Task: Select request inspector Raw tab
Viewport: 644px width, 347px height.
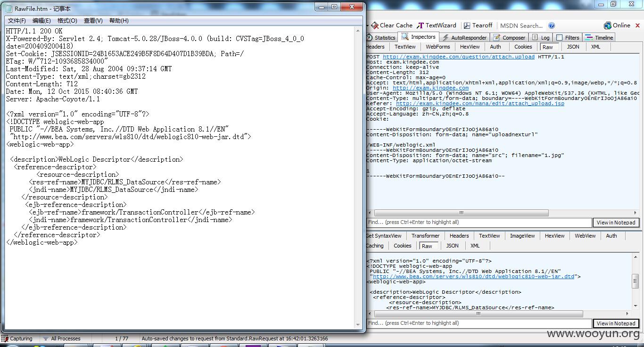Action: (549, 47)
